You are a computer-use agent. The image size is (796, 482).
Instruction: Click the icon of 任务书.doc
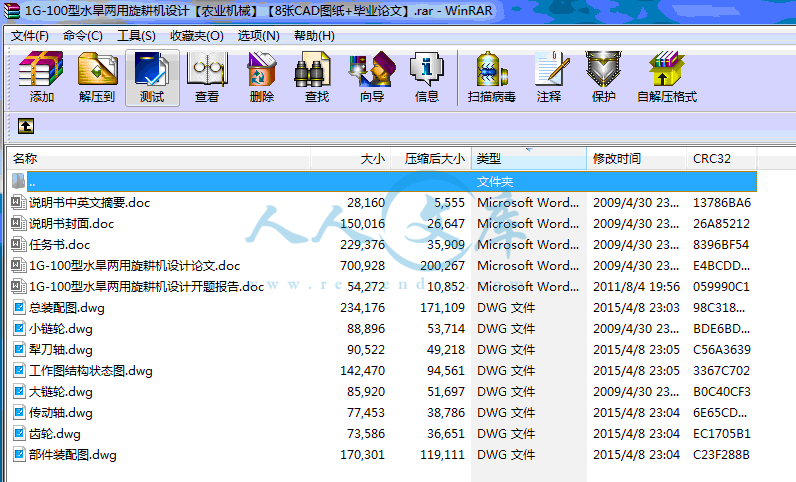[19, 244]
